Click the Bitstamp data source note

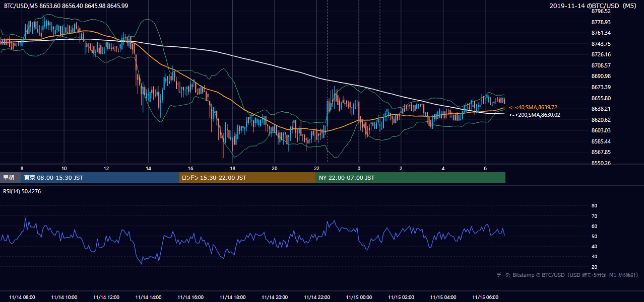point(567,275)
